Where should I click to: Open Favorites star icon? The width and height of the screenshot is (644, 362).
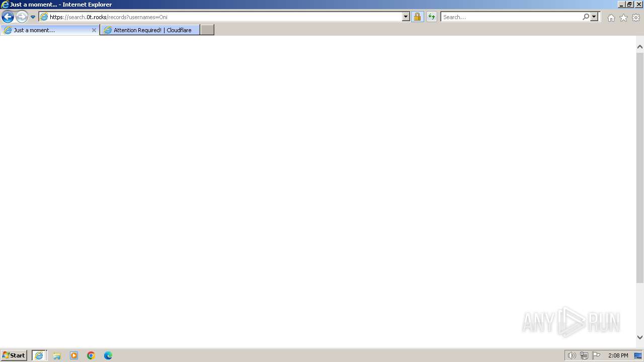coord(623,18)
